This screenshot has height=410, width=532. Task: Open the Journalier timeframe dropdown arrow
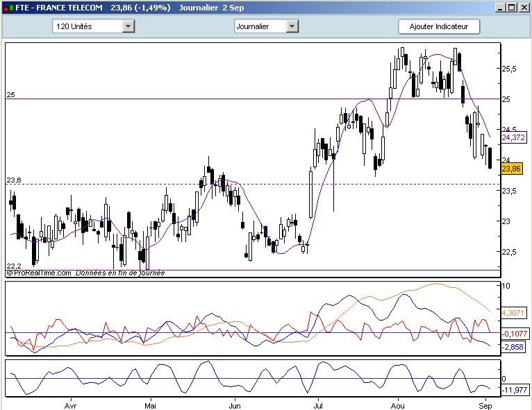click(292, 26)
